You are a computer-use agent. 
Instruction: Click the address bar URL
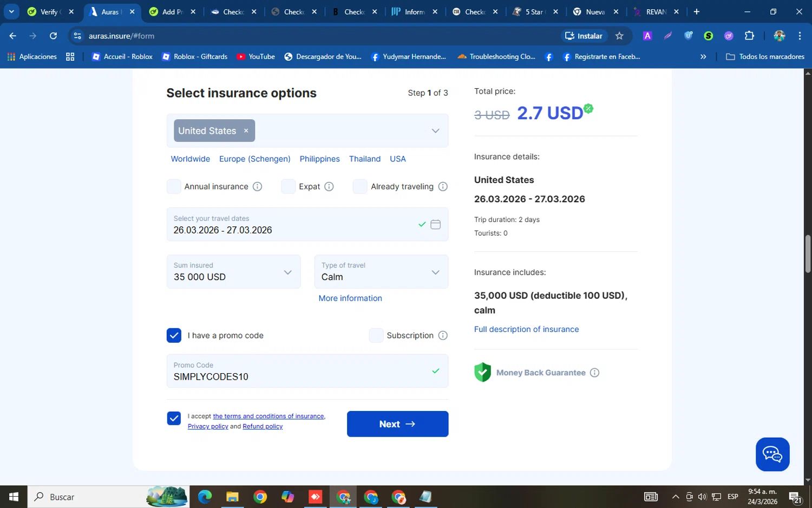point(121,36)
